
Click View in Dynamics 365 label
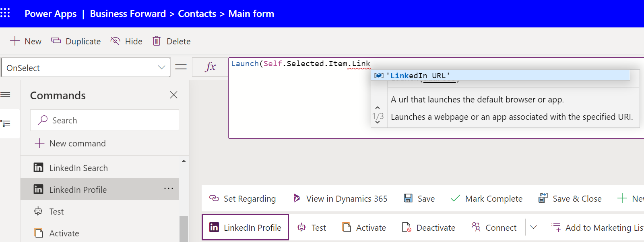tap(347, 198)
